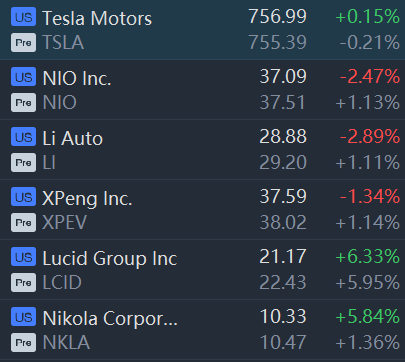Select the NIO ticker symbol text
Viewport: 405px width, 362px height.
pos(60,102)
